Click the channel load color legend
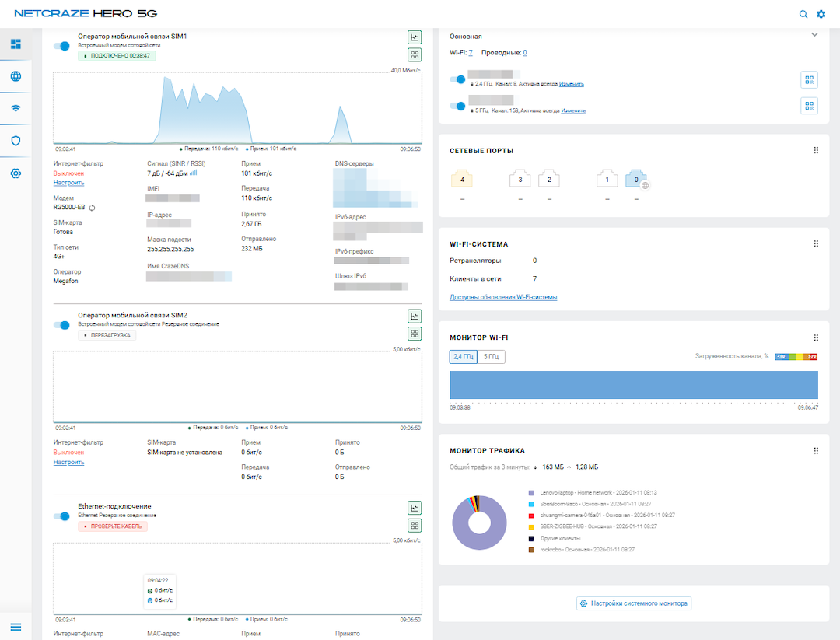840x640 pixels. click(x=796, y=356)
